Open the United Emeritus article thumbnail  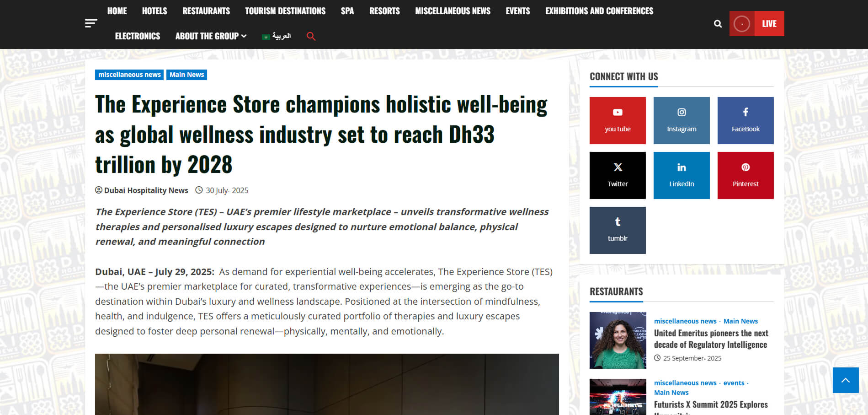point(618,340)
